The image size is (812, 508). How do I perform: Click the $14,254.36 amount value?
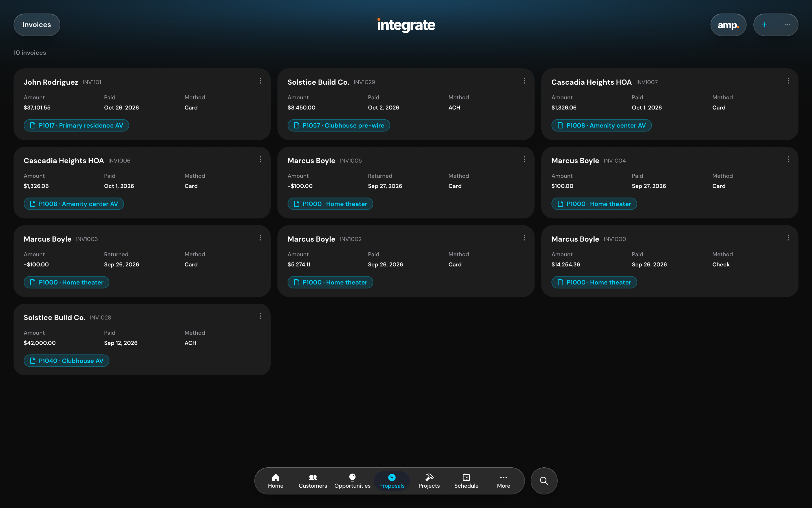pyautogui.click(x=566, y=264)
